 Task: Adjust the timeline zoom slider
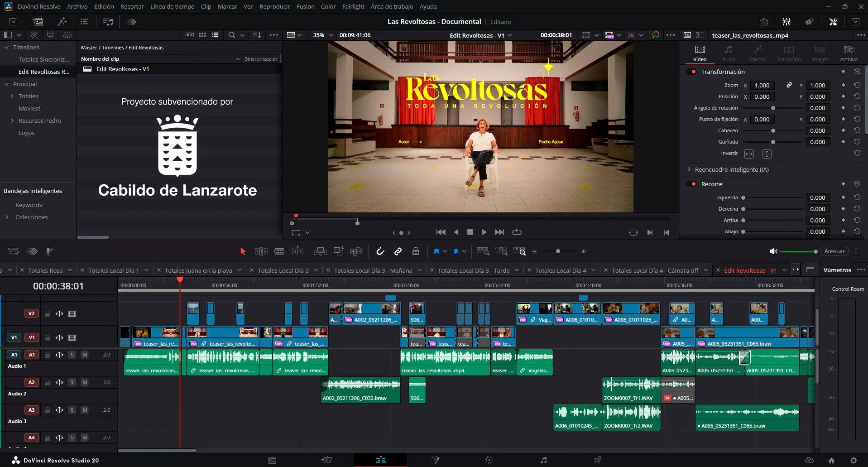pos(558,251)
